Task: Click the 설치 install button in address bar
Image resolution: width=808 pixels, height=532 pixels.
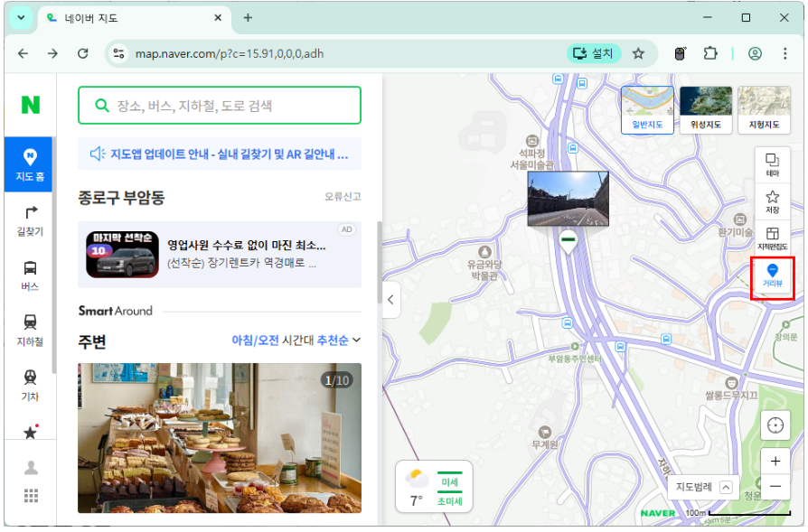Action: pyautogui.click(x=593, y=53)
